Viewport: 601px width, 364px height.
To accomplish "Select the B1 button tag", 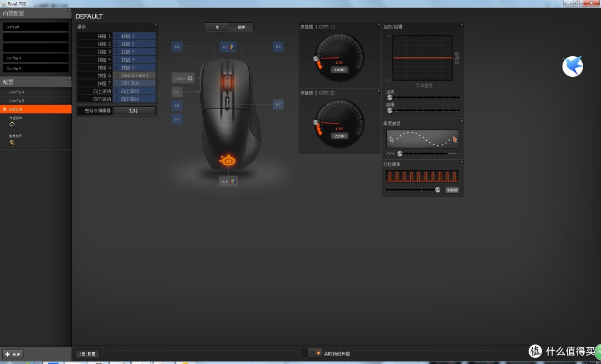I will pyautogui.click(x=177, y=46).
